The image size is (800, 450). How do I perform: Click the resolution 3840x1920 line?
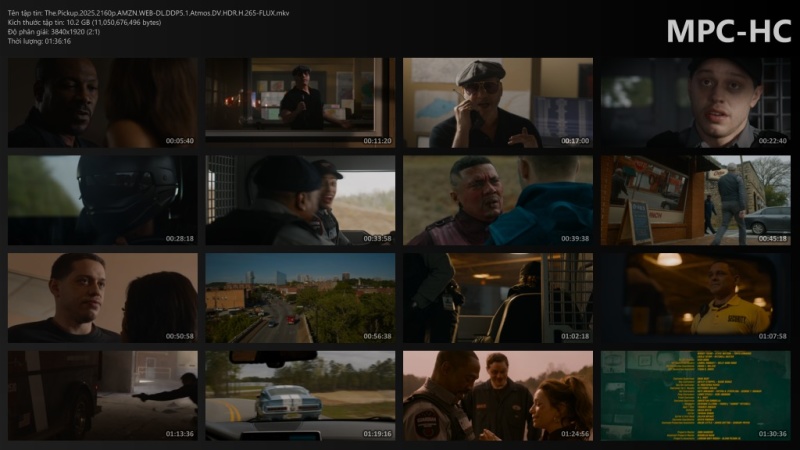(x=54, y=32)
